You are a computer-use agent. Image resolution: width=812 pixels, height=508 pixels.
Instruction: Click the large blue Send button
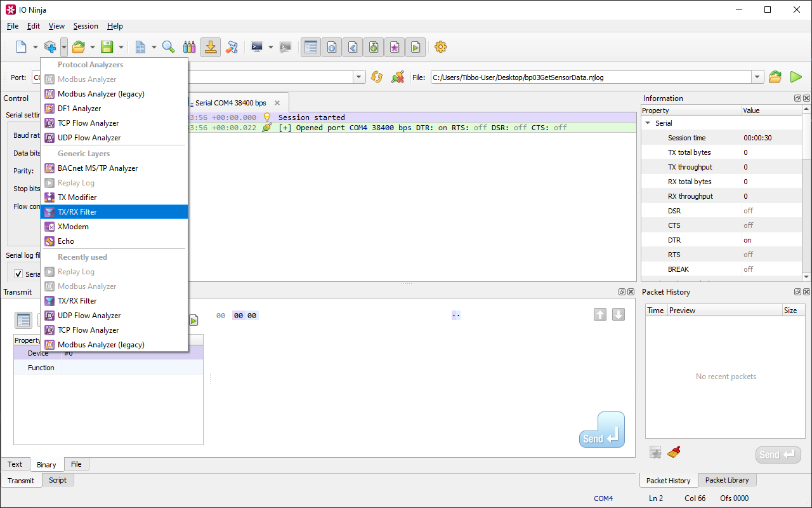click(x=602, y=430)
